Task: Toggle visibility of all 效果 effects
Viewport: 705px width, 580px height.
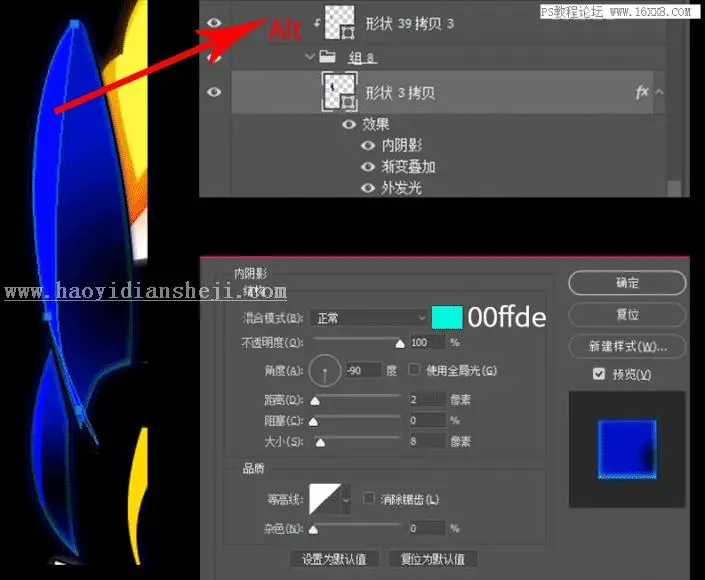Action: [x=349, y=125]
